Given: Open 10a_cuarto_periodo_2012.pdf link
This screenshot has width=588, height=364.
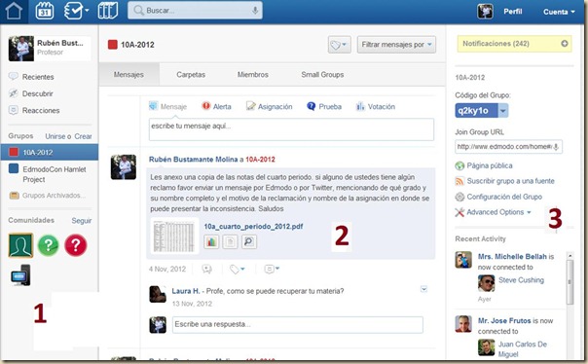Looking at the screenshot, I should click(x=253, y=227).
